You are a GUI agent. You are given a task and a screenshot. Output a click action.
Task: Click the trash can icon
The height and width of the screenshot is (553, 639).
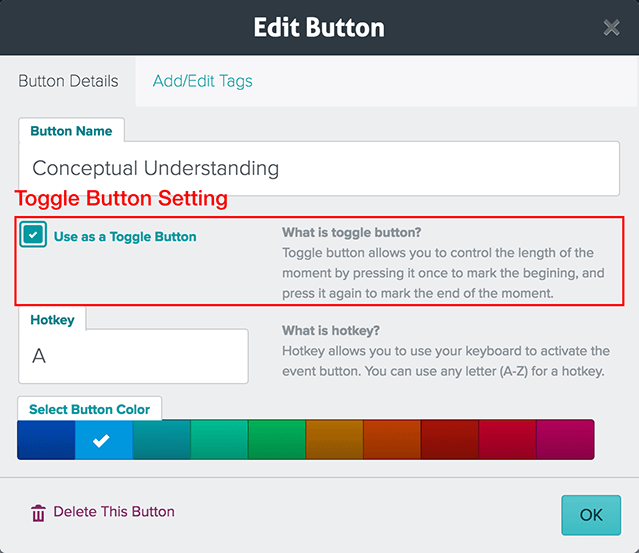pos(38,513)
